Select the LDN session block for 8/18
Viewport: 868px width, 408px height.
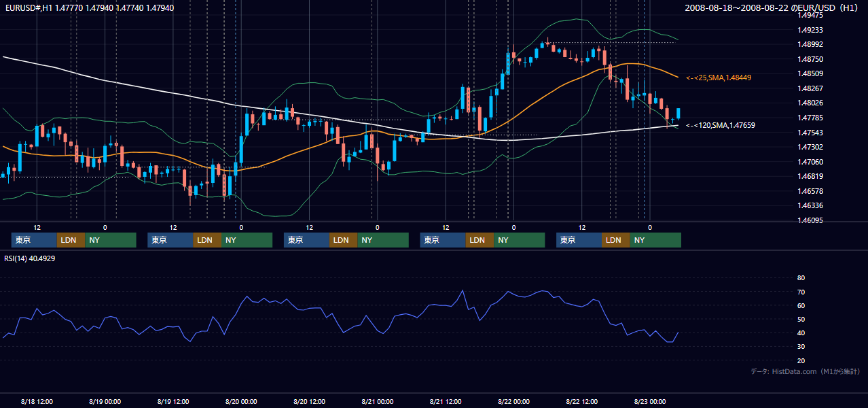(x=71, y=240)
